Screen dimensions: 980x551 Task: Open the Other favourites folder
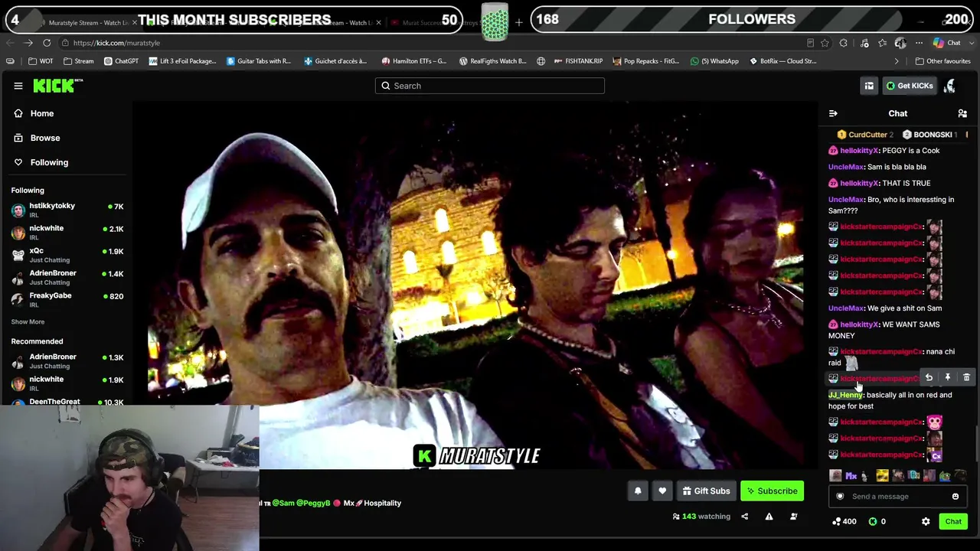tap(942, 61)
